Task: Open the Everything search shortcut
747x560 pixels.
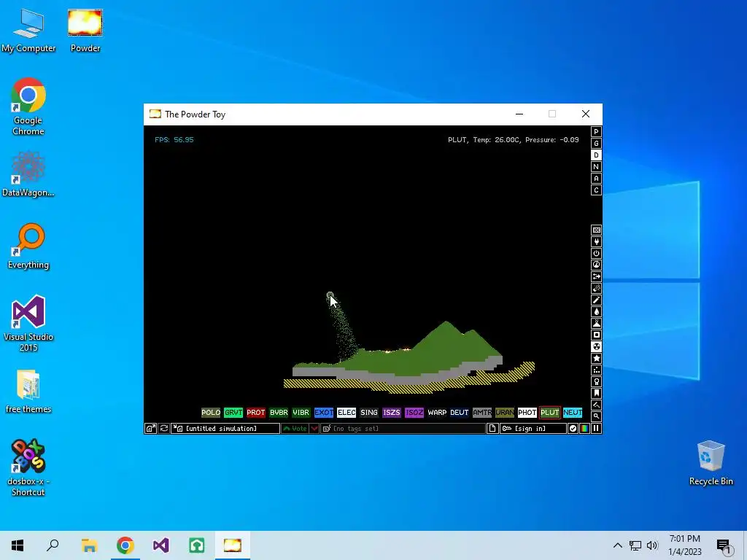Action: 28,246
